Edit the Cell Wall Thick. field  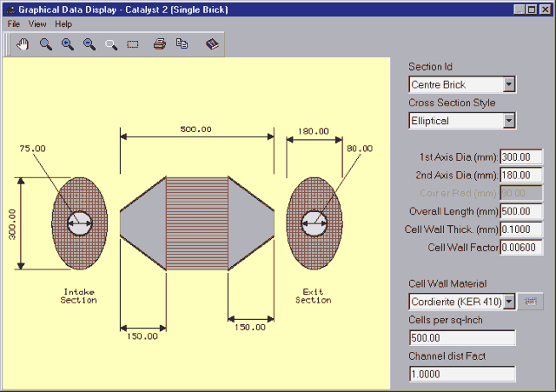pyautogui.click(x=521, y=229)
